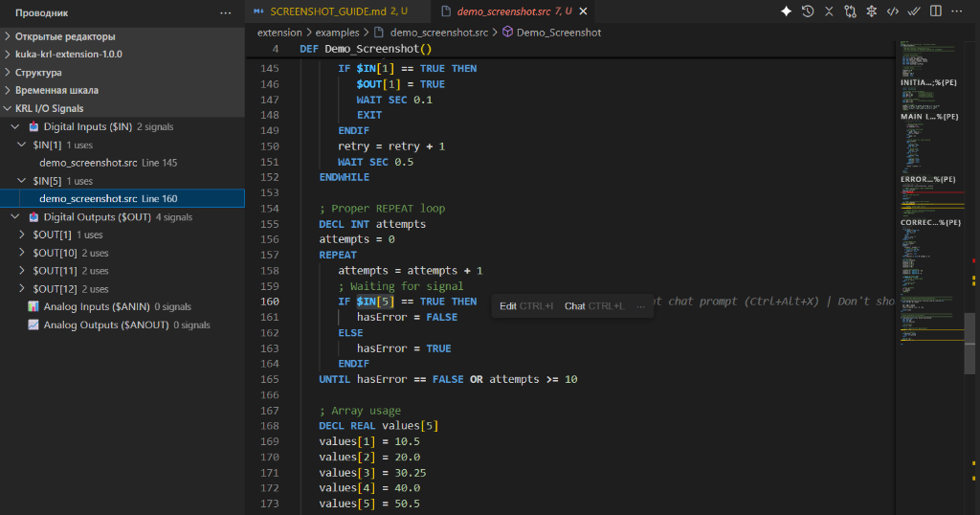
Task: Click the 'DECL INT attempts' code line
Action: tap(372, 224)
